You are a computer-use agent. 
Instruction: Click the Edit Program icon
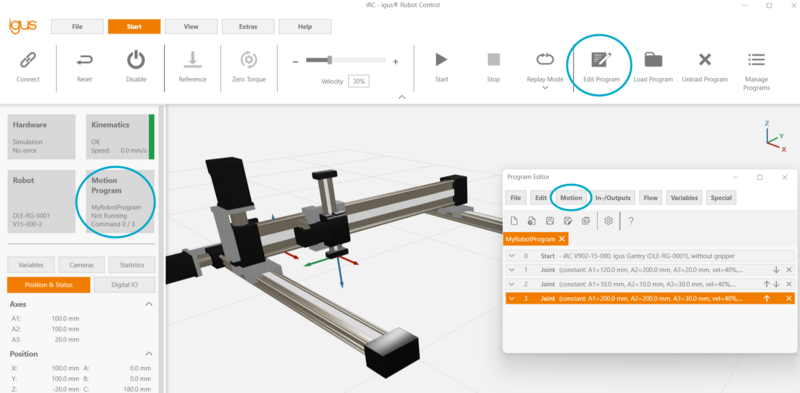601,60
